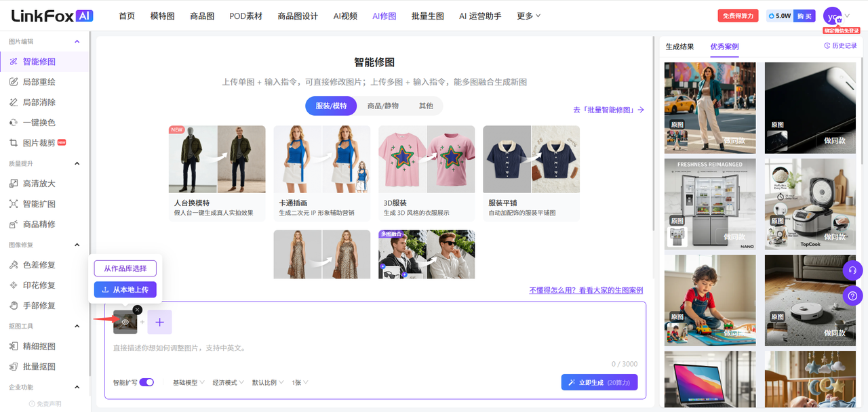Open 模特图 in top navigation
This screenshot has height=412, width=868.
(x=162, y=16)
